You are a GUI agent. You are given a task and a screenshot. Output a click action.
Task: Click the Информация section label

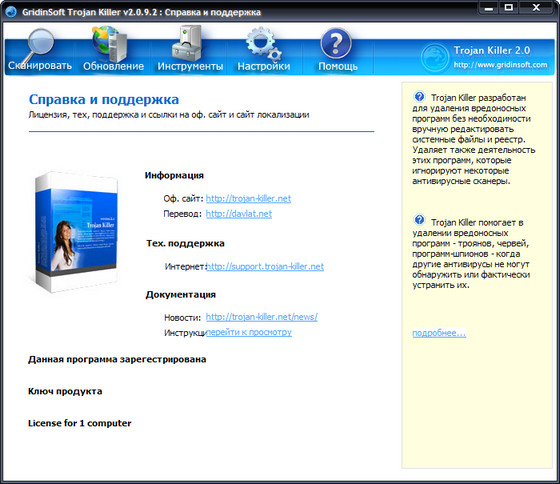pos(174,175)
